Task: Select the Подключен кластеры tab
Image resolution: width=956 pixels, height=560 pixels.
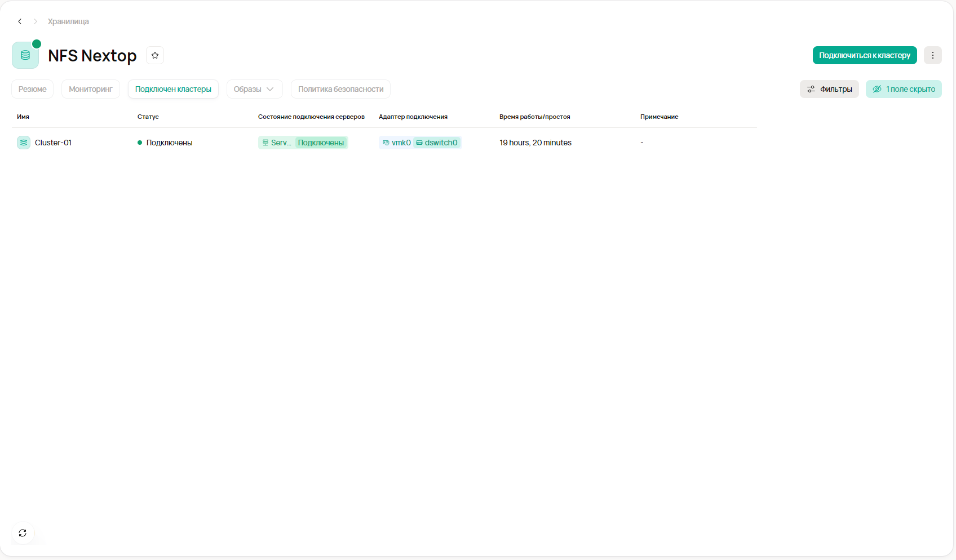Action: click(173, 89)
